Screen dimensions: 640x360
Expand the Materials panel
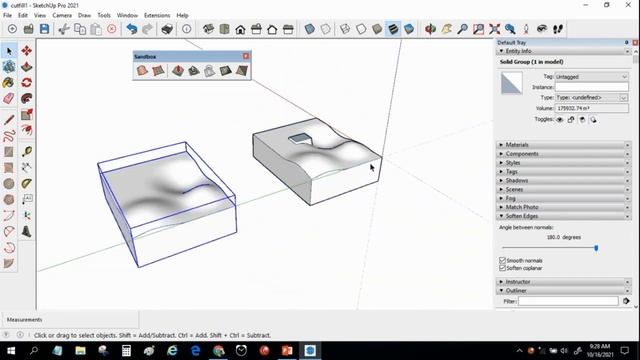coord(564,145)
